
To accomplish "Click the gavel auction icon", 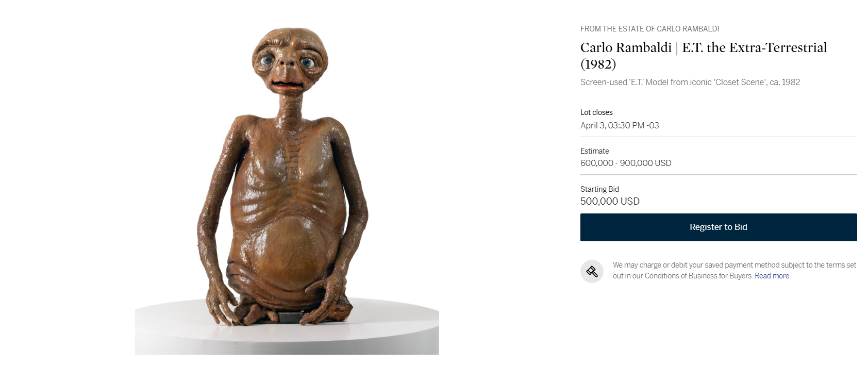I will pyautogui.click(x=592, y=271).
